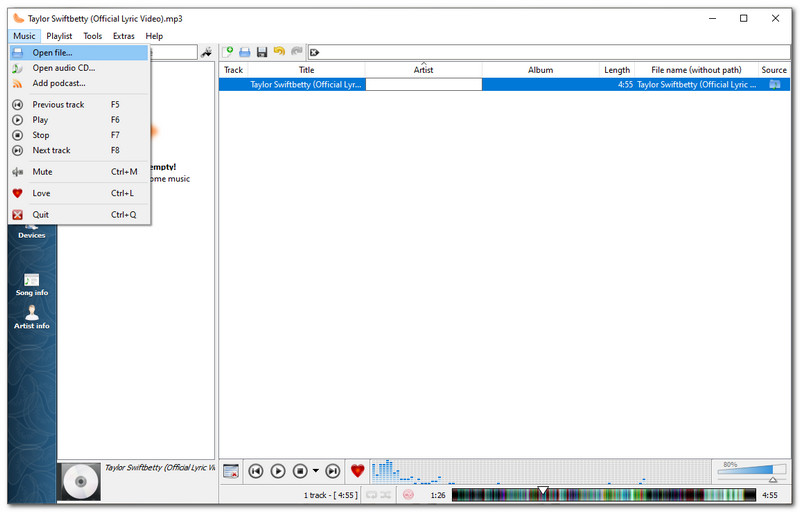Open the Music menu in the menu bar
The image size is (800, 512).
click(x=24, y=36)
